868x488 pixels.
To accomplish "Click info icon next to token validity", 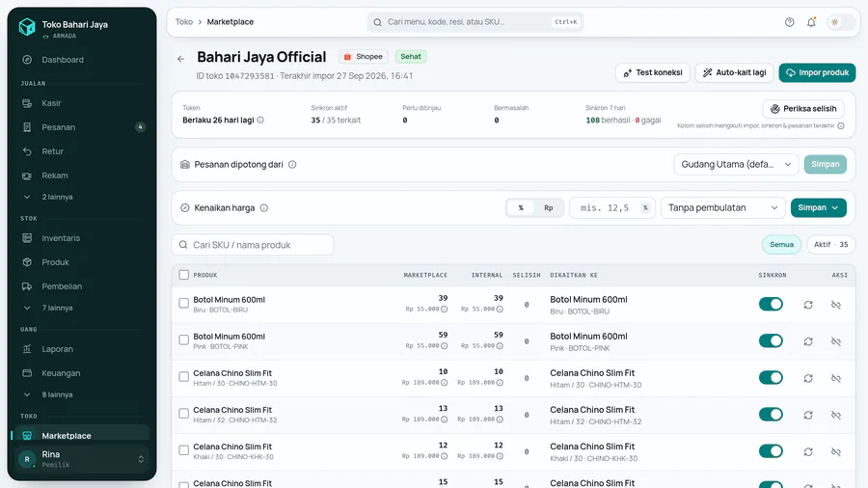I will 260,120.
